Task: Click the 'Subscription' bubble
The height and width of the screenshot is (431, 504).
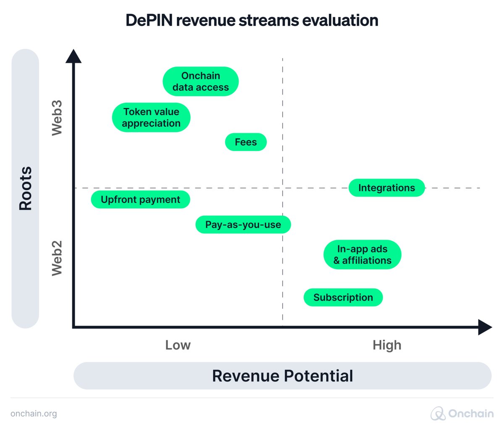Action: point(343,297)
